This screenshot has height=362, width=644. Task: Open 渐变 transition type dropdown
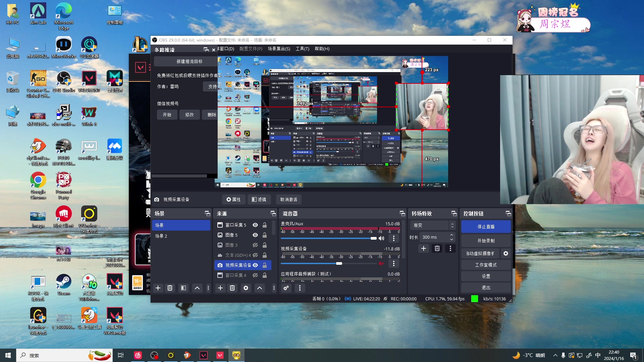[433, 225]
